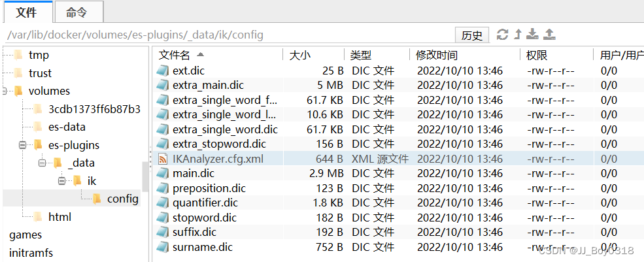The image size is (644, 262).
Task: Click the html folder icon in the tree
Action: (38, 217)
